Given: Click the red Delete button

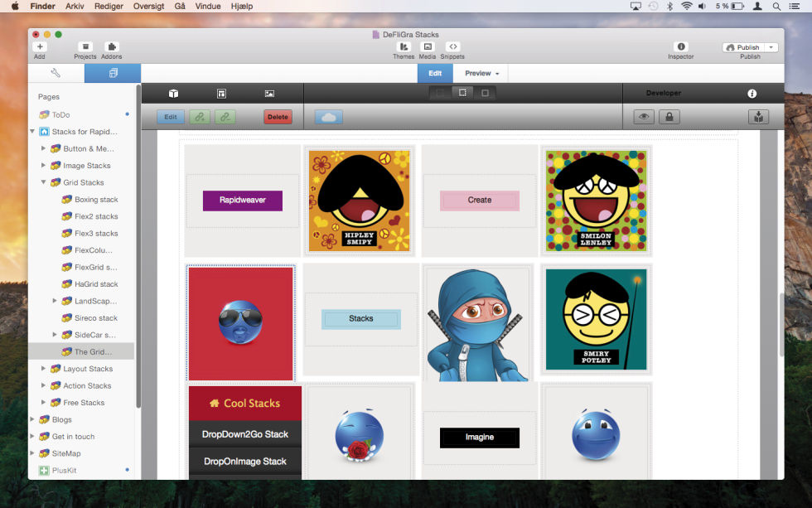Looking at the screenshot, I should (278, 117).
